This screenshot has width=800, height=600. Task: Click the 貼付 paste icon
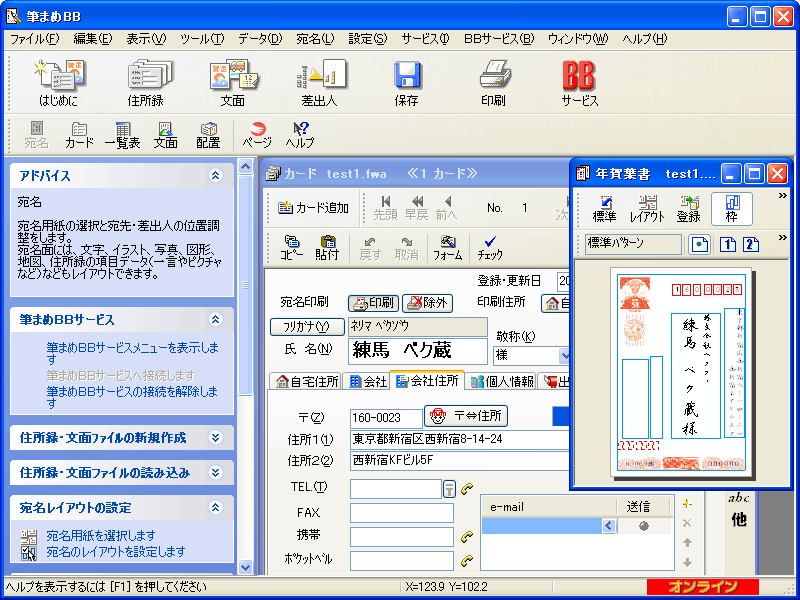(x=327, y=248)
